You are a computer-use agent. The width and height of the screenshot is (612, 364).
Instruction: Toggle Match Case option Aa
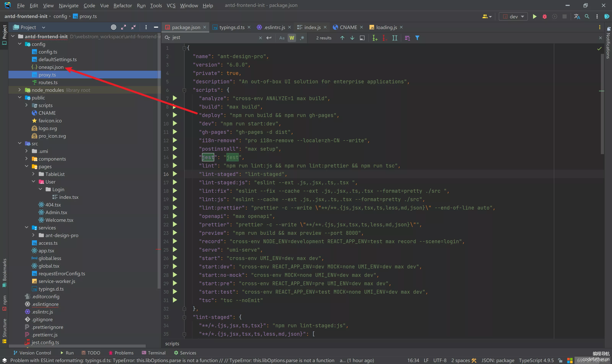pos(282,38)
